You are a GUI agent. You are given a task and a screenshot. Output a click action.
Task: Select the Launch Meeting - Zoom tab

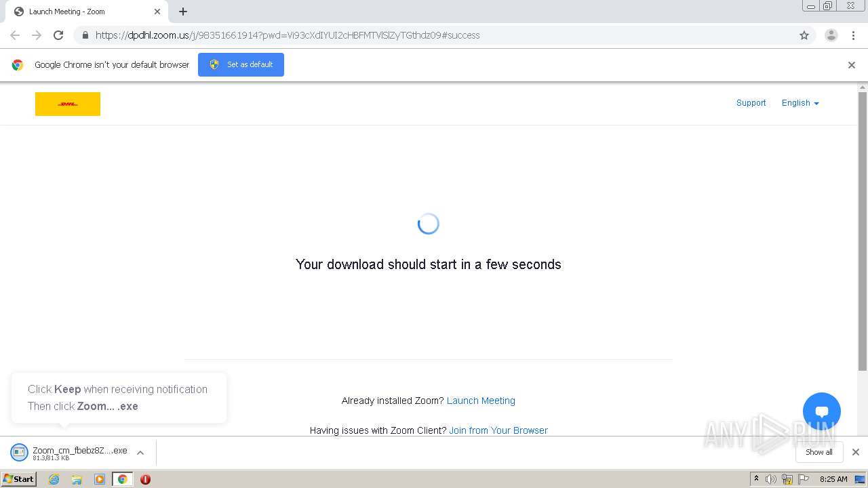point(86,12)
